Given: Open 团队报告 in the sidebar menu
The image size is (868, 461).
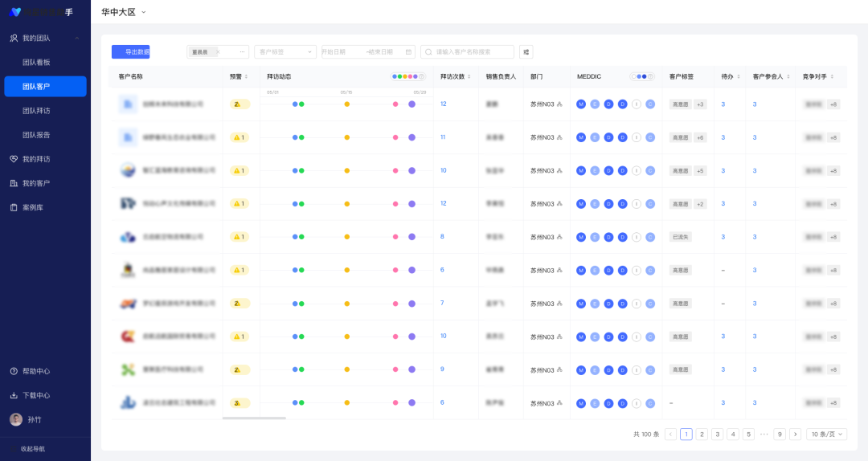Looking at the screenshot, I should [x=37, y=135].
